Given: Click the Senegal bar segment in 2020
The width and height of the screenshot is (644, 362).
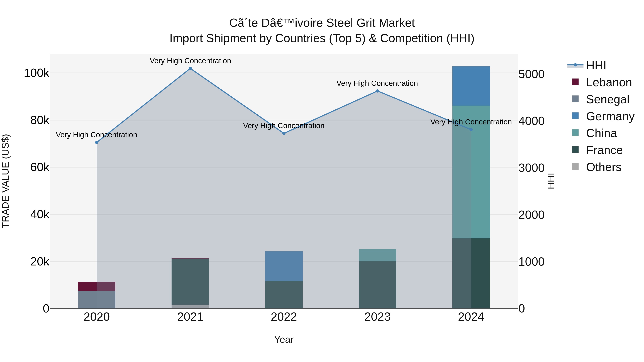Looking at the screenshot, I should tap(97, 300).
